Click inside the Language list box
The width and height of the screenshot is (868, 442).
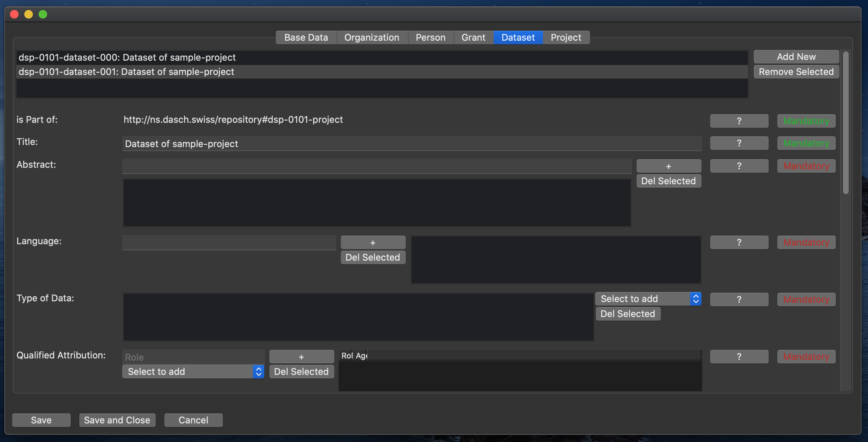[556, 260]
